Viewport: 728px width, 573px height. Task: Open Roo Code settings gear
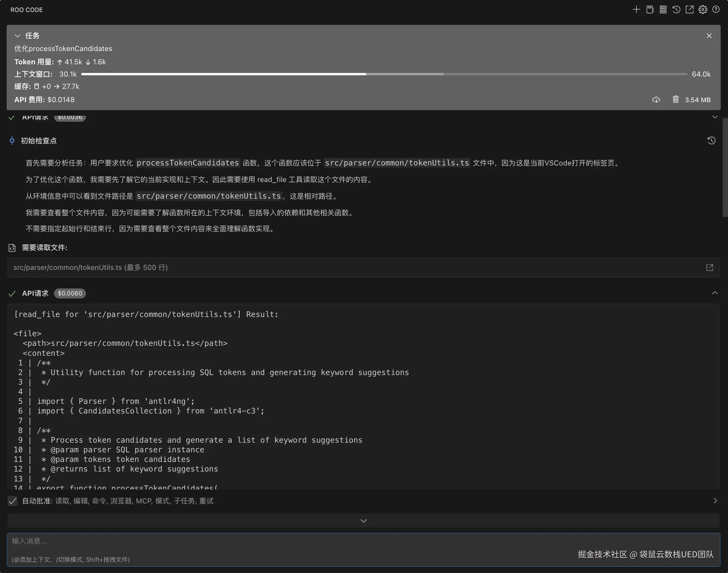pos(703,9)
